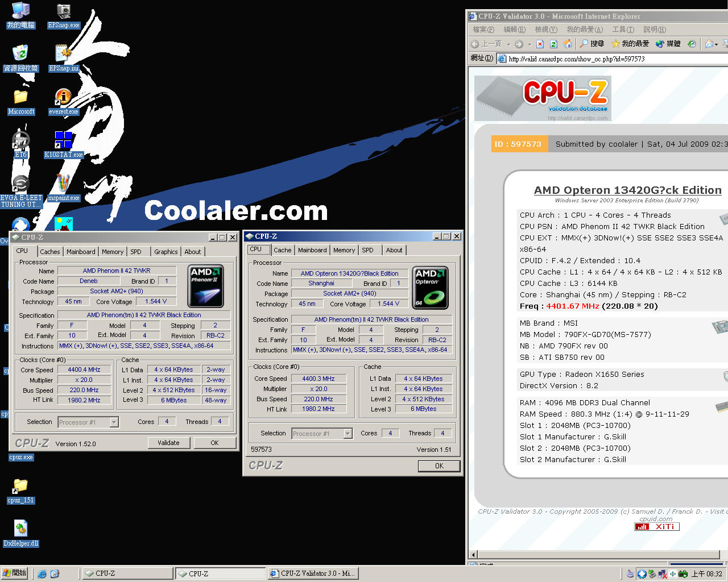728x582 pixels.
Task: Click the Mail icon in Internet Explorer toolbar
Action: click(x=709, y=44)
